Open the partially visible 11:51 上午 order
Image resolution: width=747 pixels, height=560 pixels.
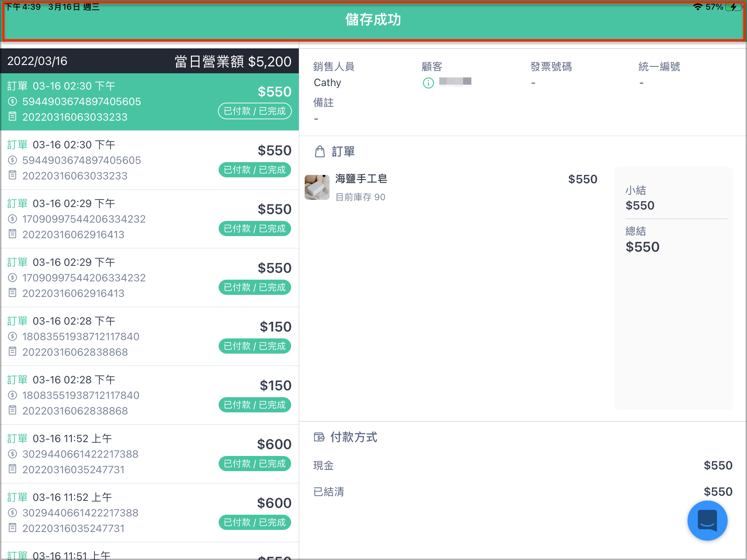150,552
